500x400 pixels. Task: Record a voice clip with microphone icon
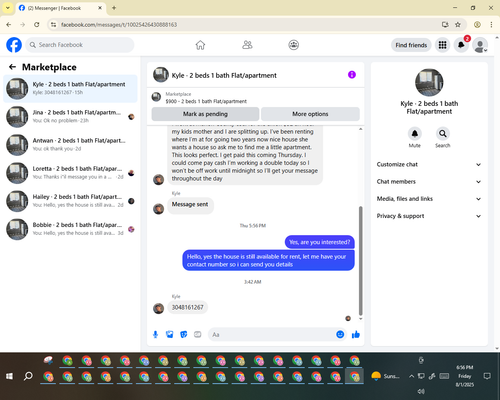[x=155, y=334]
